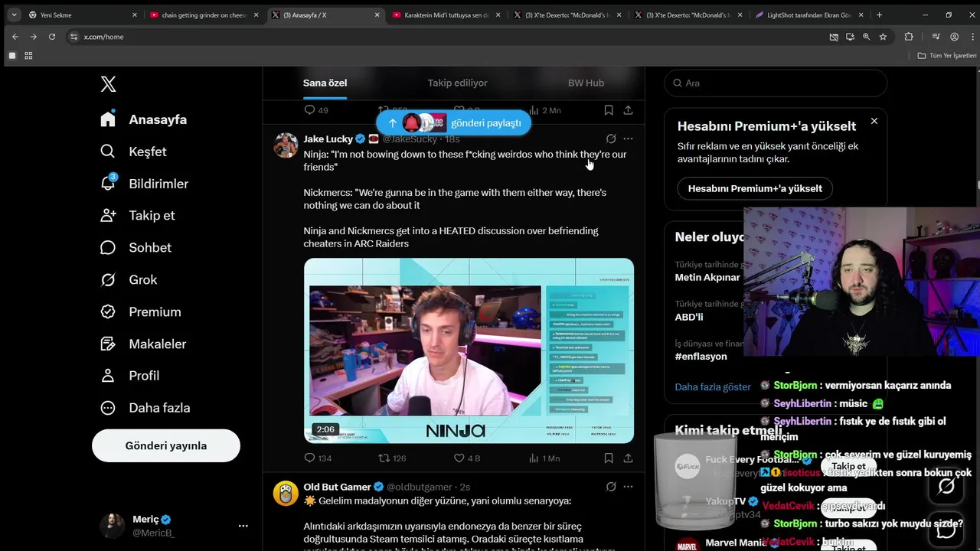The image size is (980, 551).
Task: Play the Ninja video in Jake Lucky's post
Action: tap(469, 350)
